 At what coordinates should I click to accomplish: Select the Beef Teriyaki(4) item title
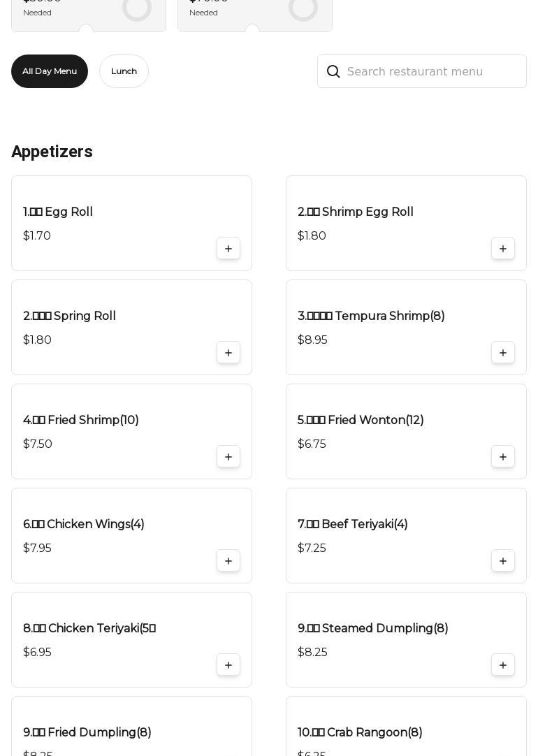click(353, 524)
